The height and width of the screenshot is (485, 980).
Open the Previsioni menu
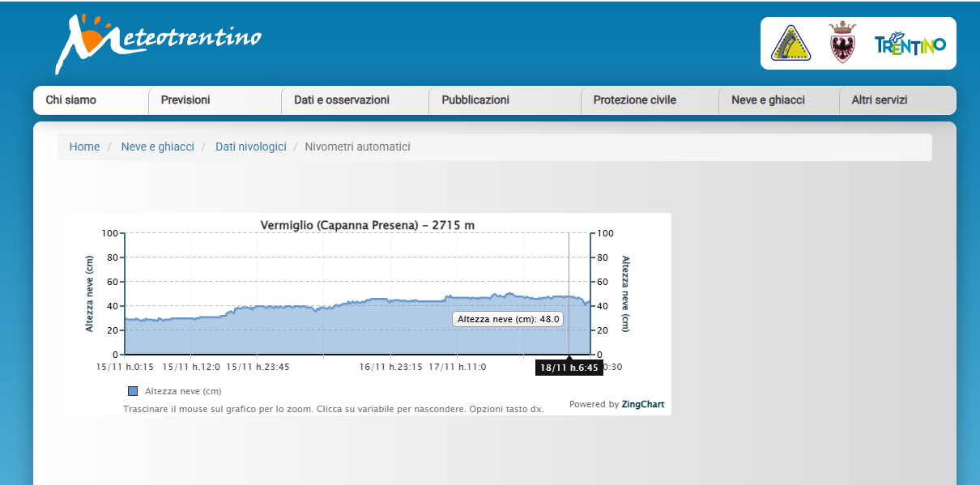coord(185,100)
